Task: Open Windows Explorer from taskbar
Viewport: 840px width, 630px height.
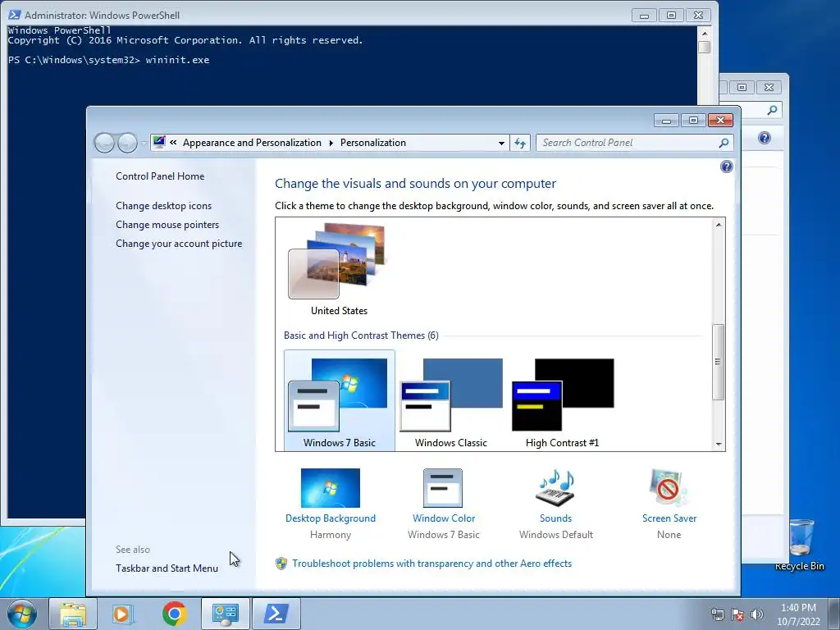Action: click(x=73, y=614)
